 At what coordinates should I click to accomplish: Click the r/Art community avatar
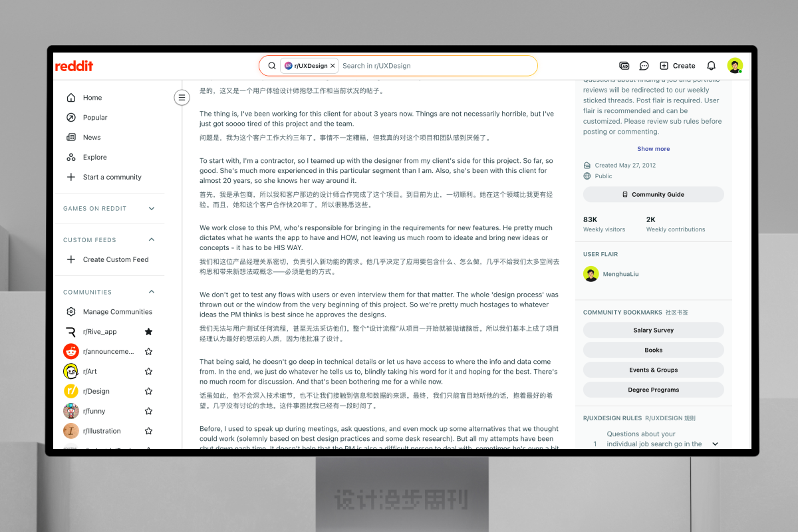click(x=71, y=372)
